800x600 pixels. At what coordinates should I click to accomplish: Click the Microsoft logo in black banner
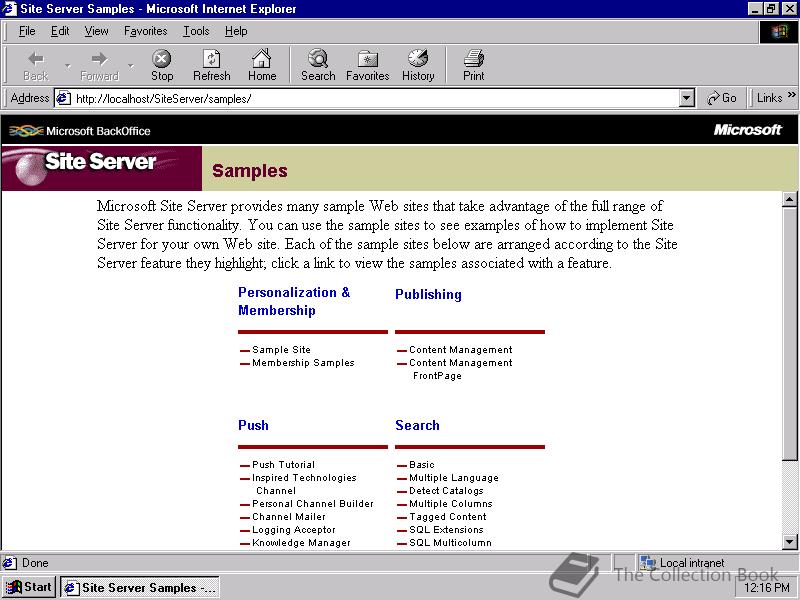(747, 130)
